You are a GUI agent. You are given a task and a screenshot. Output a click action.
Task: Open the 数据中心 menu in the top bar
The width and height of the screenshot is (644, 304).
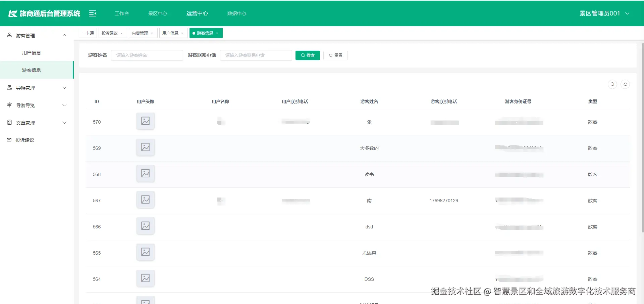pyautogui.click(x=236, y=13)
